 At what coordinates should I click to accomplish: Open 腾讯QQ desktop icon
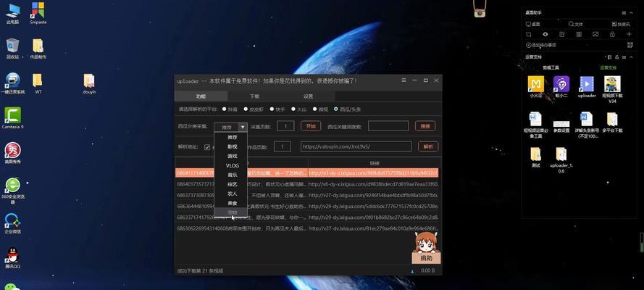tap(13, 258)
